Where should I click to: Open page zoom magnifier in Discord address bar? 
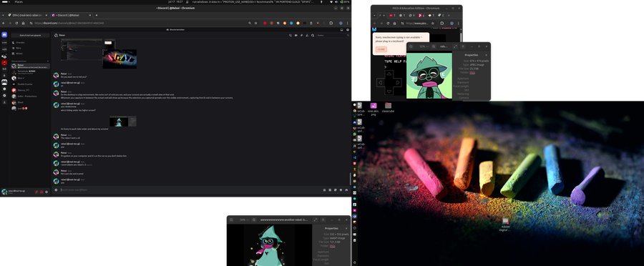pos(249,23)
